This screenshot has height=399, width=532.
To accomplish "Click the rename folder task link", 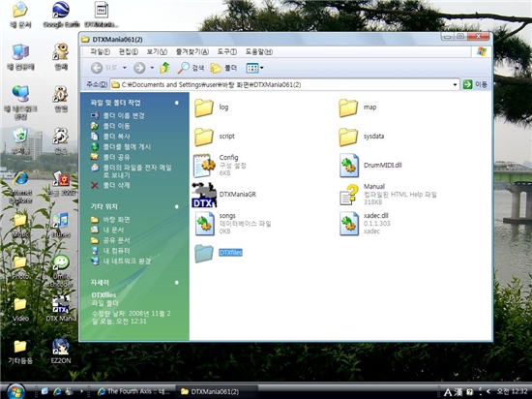I will click(x=118, y=116).
